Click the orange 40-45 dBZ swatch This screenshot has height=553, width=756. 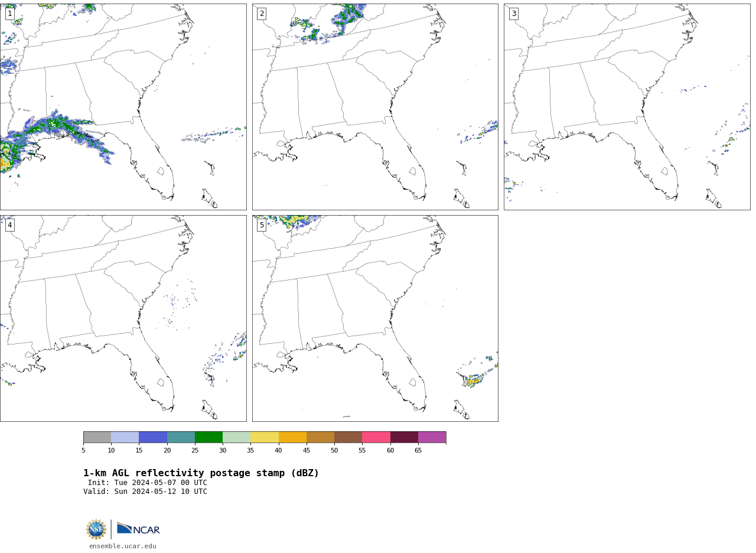coord(292,437)
